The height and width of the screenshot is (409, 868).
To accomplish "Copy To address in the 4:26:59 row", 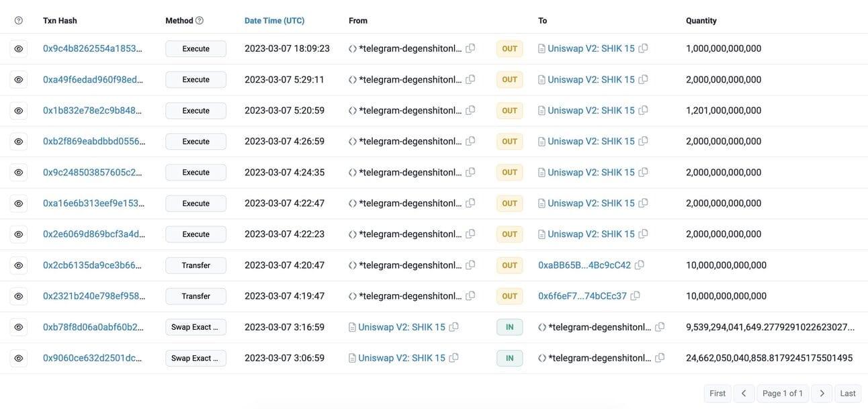I will (x=644, y=141).
